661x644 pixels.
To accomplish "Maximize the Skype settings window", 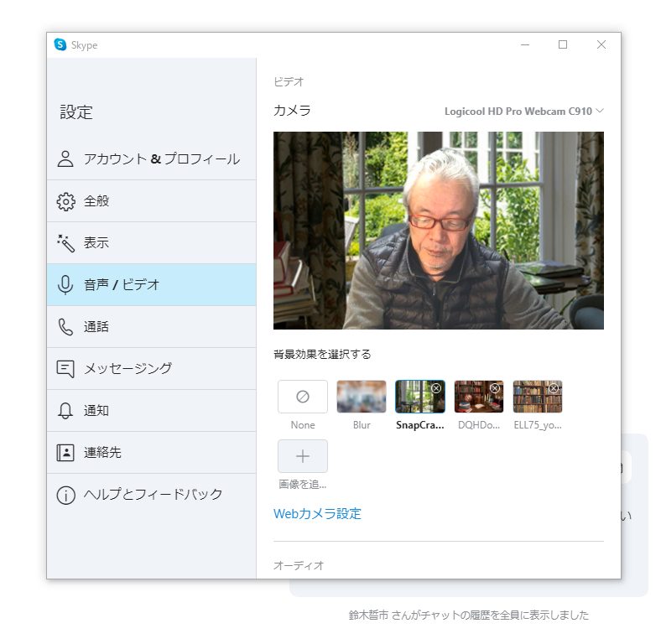I will (563, 45).
